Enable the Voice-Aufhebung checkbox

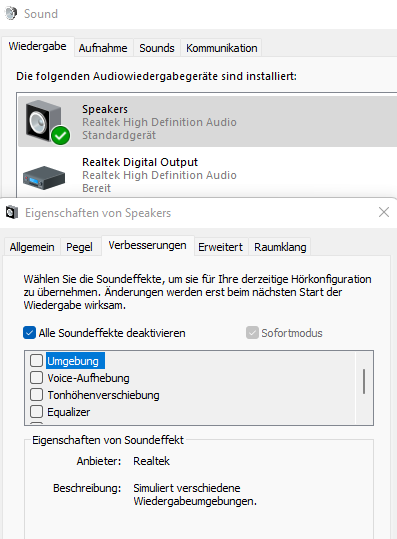coord(36,377)
